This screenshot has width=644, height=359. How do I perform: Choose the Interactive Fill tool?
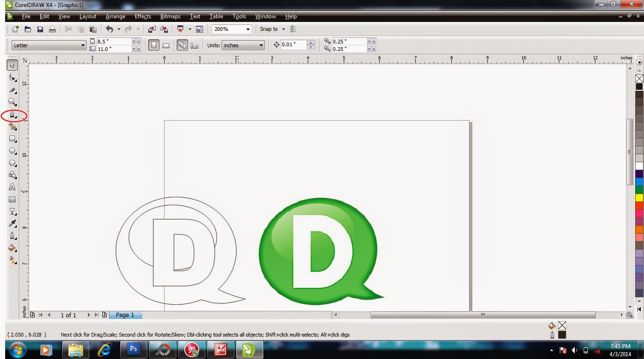click(x=13, y=260)
